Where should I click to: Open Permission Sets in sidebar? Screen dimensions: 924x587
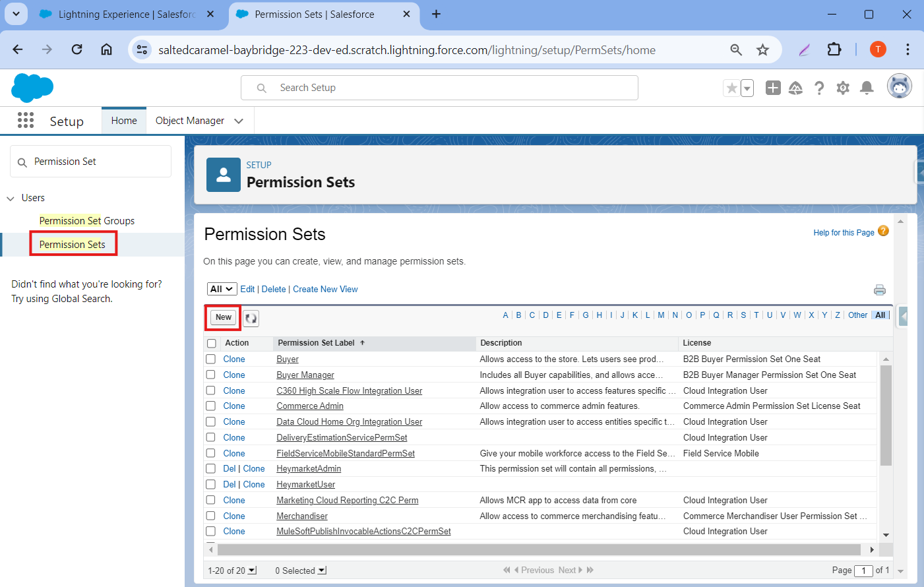[73, 245]
